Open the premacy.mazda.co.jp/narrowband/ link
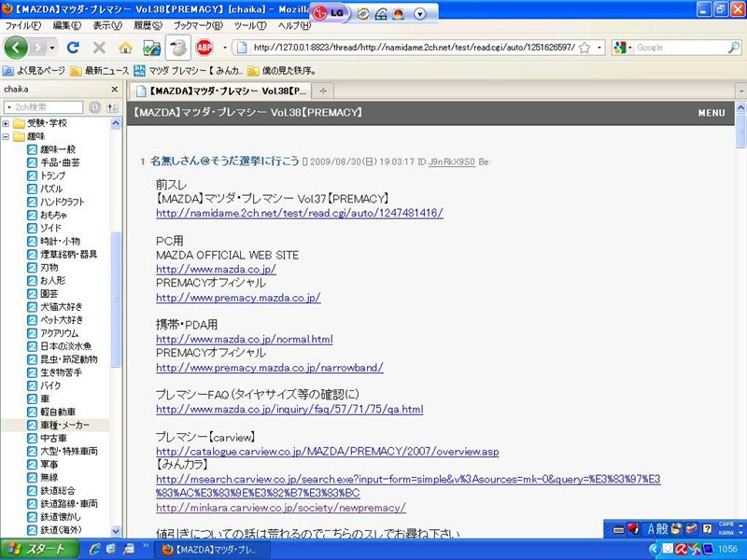The width and height of the screenshot is (747, 560). click(270, 368)
